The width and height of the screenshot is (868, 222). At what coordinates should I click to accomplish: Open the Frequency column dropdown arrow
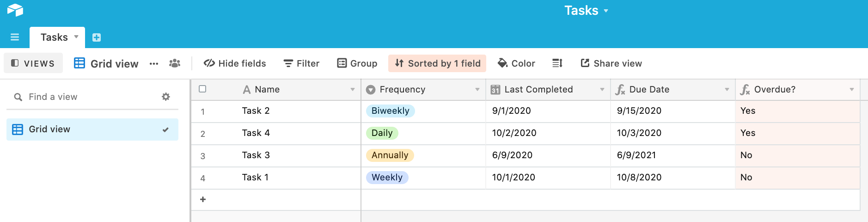point(477,89)
